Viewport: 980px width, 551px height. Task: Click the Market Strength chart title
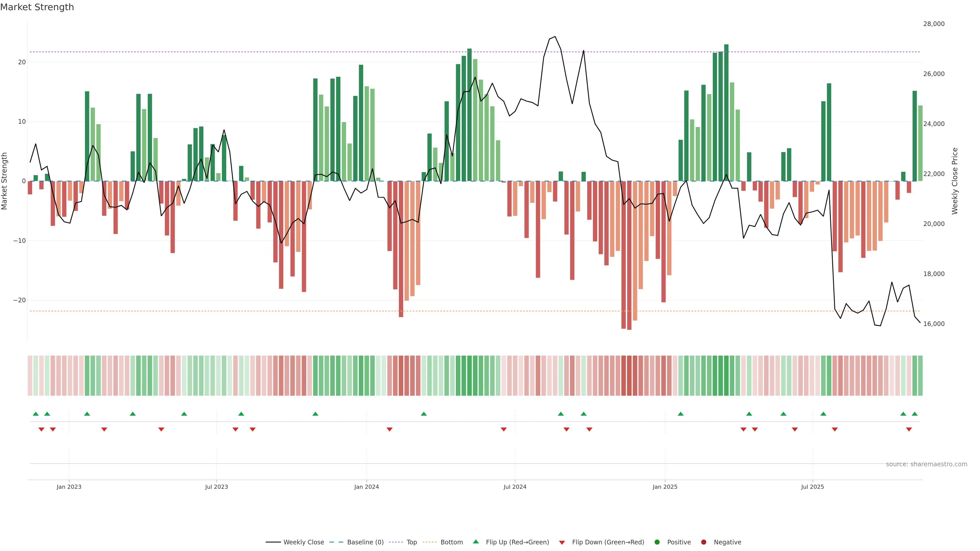coord(37,7)
